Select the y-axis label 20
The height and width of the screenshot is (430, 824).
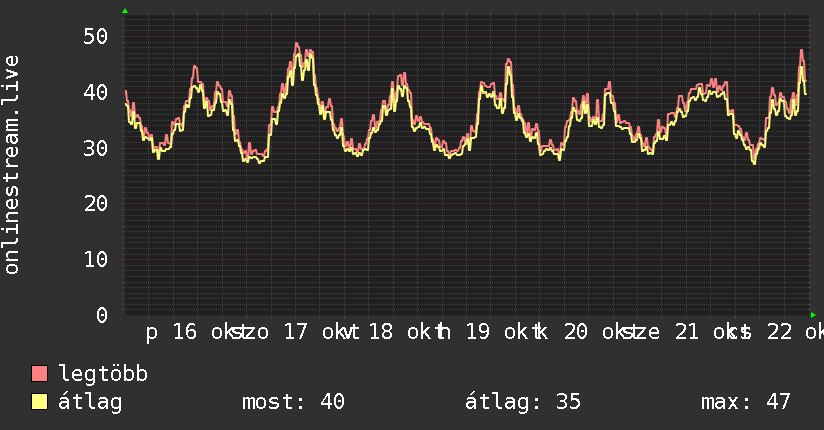point(96,203)
